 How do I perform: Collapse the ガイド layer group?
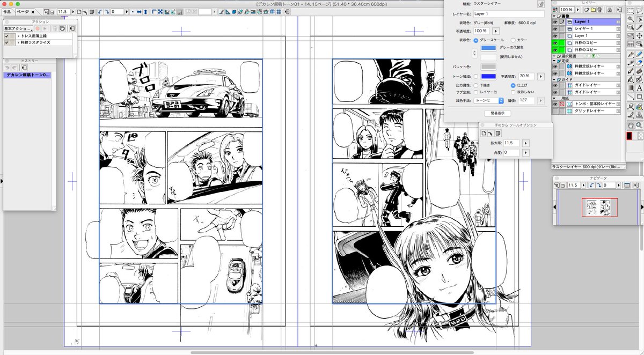[554, 79]
